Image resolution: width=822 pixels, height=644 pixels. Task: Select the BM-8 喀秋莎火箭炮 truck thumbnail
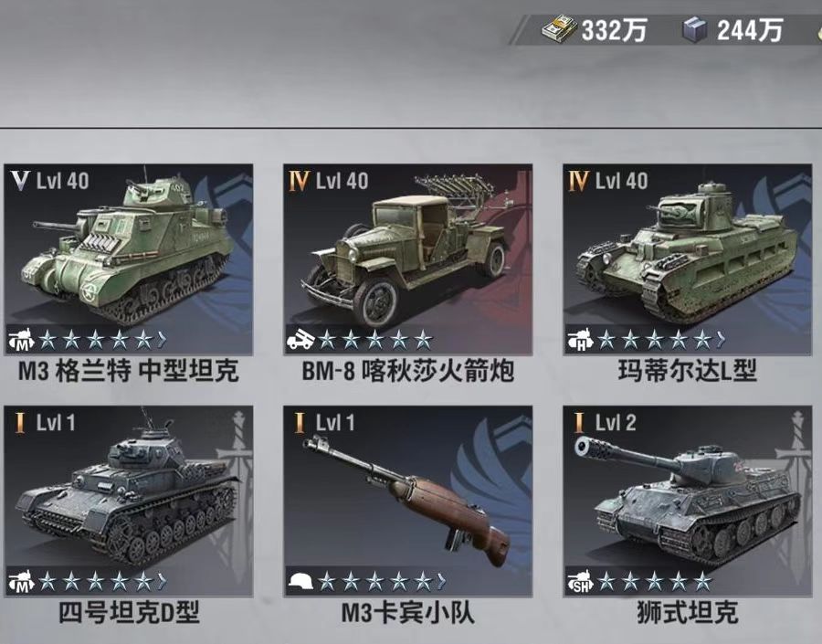pyautogui.click(x=408, y=259)
